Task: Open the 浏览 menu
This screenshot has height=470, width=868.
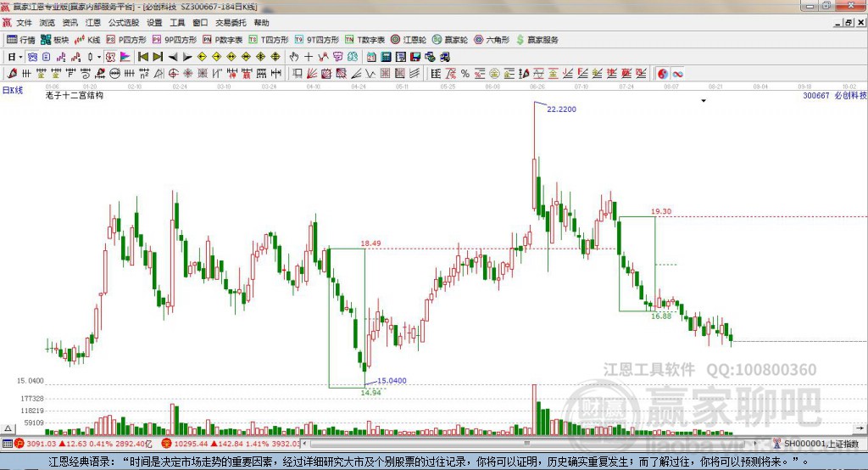Action: (47, 23)
